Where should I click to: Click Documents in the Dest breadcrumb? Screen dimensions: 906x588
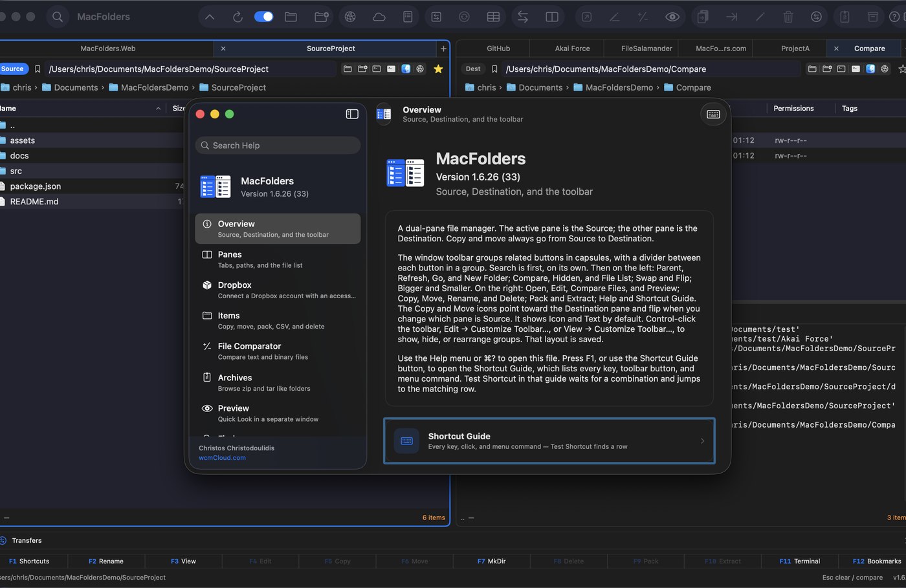(540, 87)
